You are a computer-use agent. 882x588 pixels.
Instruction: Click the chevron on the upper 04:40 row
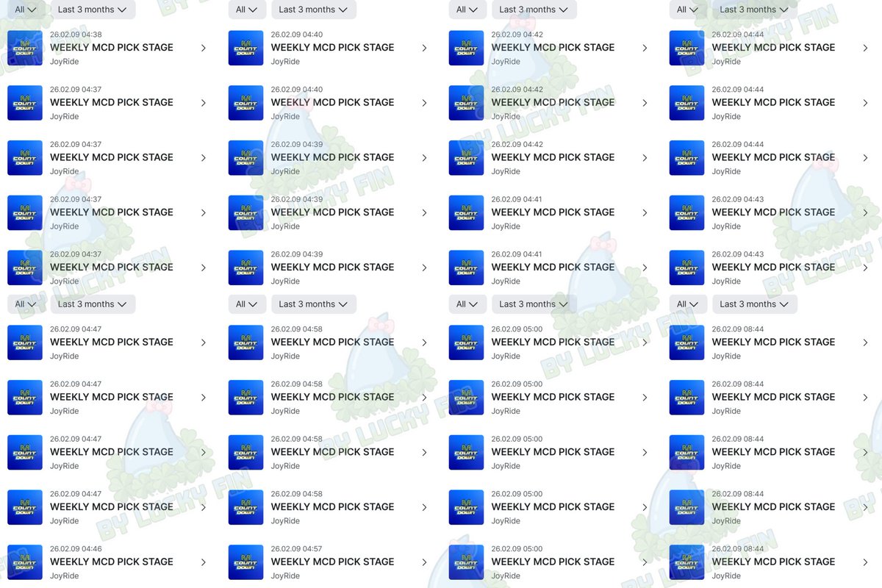point(424,48)
